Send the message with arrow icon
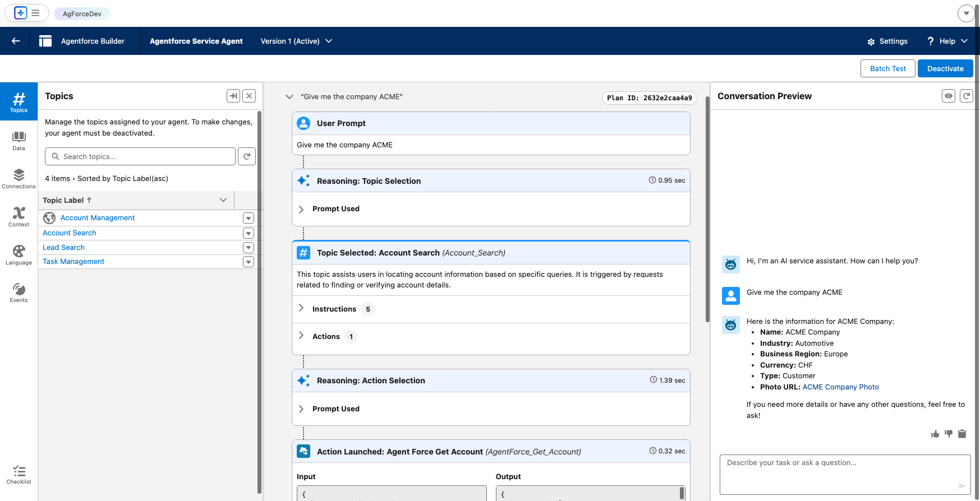This screenshot has height=501, width=980. pos(961,486)
